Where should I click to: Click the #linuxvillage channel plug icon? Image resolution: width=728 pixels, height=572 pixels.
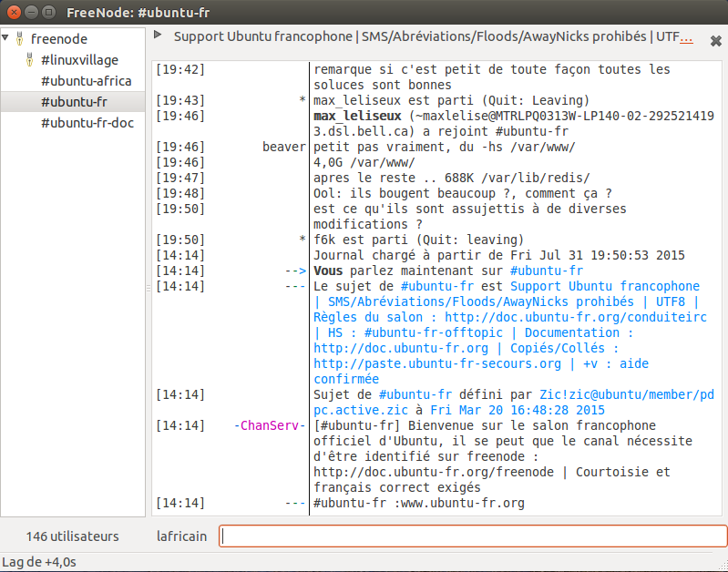(30, 60)
